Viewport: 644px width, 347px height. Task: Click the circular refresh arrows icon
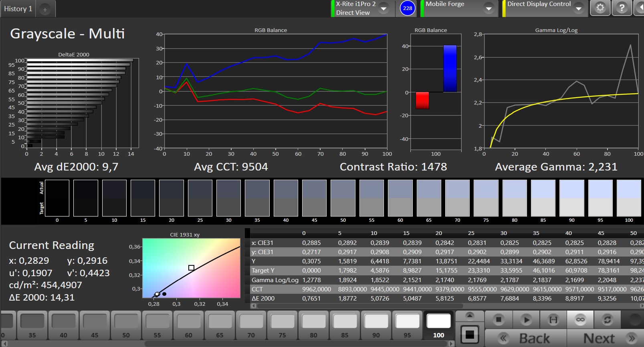[x=607, y=319]
